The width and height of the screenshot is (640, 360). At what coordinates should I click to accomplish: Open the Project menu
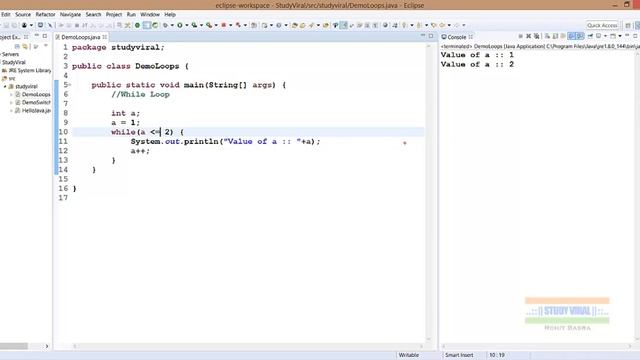pyautogui.click(x=114, y=14)
